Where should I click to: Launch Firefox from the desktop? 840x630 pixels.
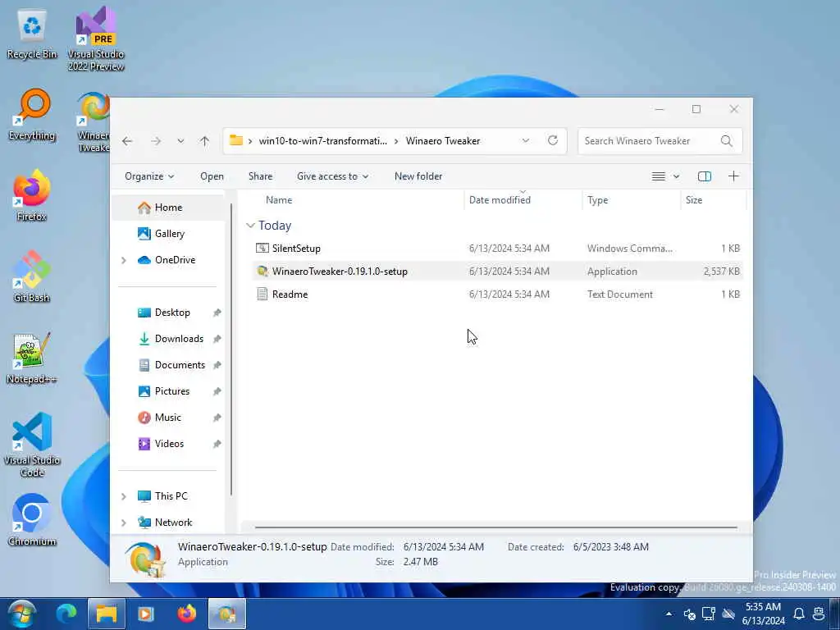[x=32, y=195]
